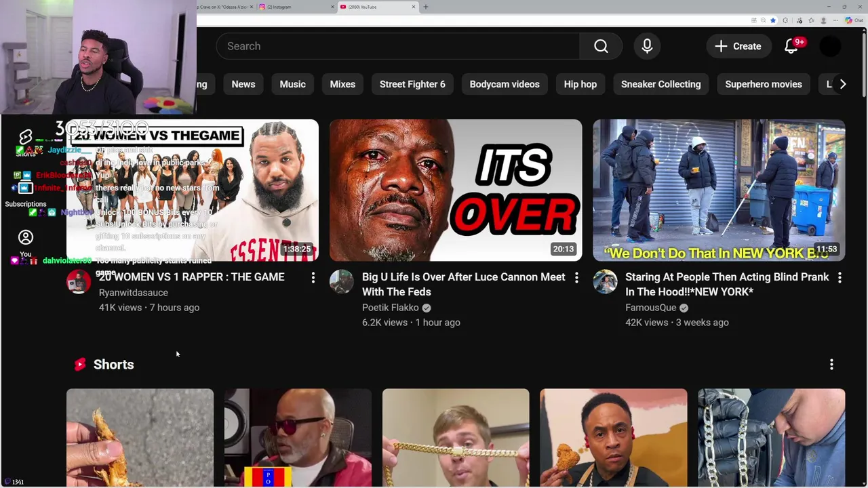Select the Music category chip
This screenshot has width=868, height=488.
(x=293, y=84)
